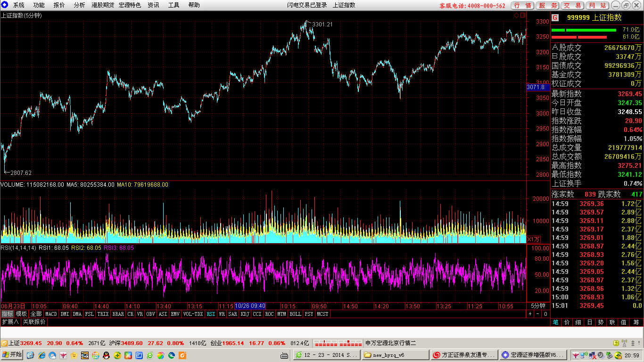Click the diamond icon atop the chart
The height and width of the screenshot is (362, 644).
516,15
